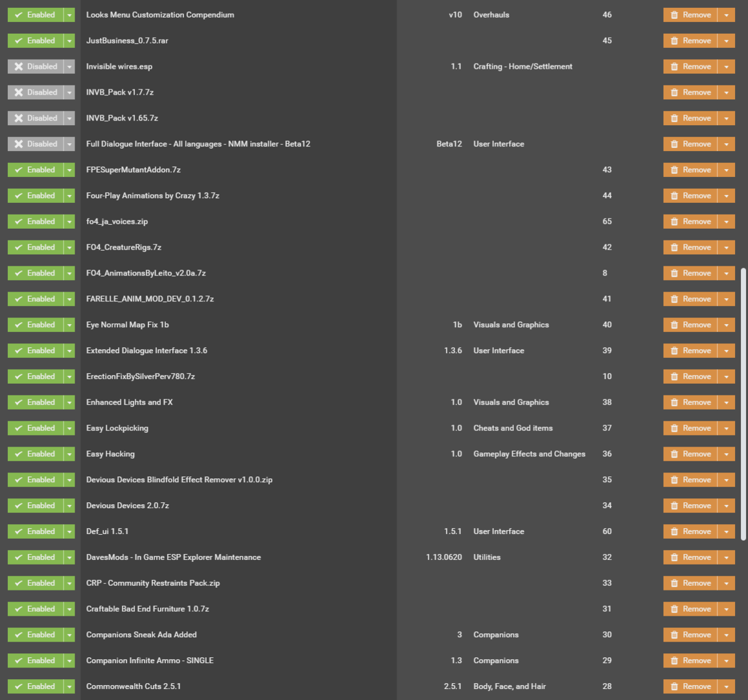Viewport: 748px width, 700px height.
Task: Click trash icon for Eye Normal Map Fix 1b
Action: [674, 325]
